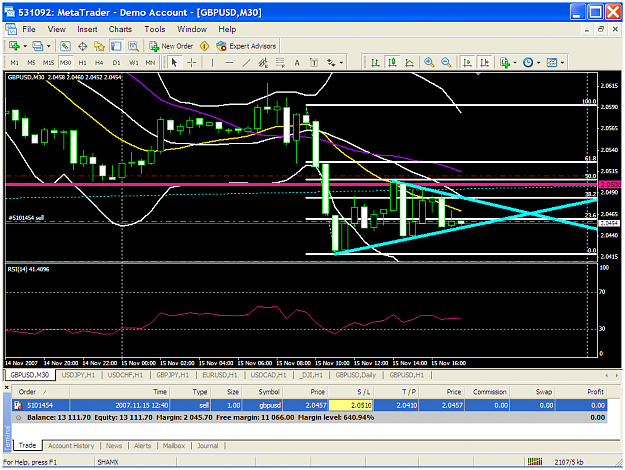This screenshot has width=625, height=470.
Task: Close the Terminal panel with the x
Action: 6,387
